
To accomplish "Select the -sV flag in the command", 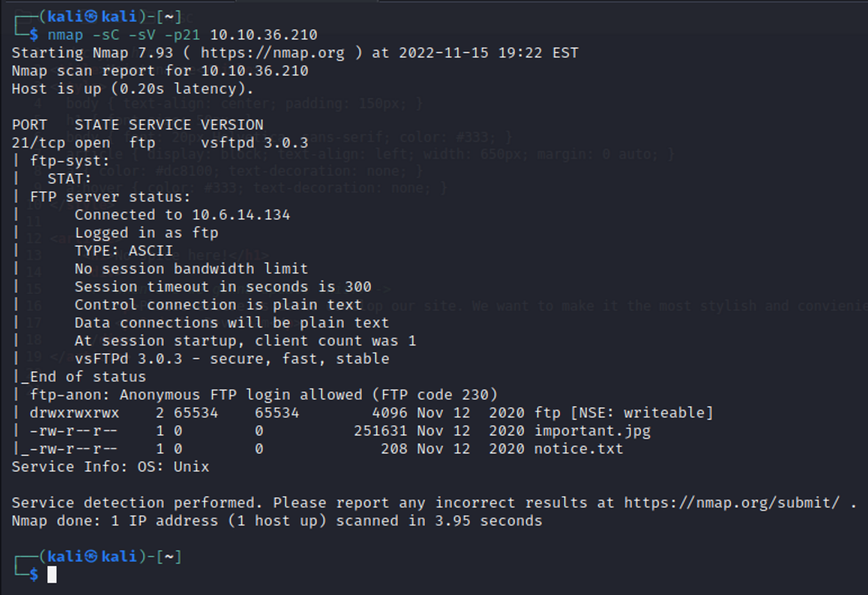I will tap(142, 35).
